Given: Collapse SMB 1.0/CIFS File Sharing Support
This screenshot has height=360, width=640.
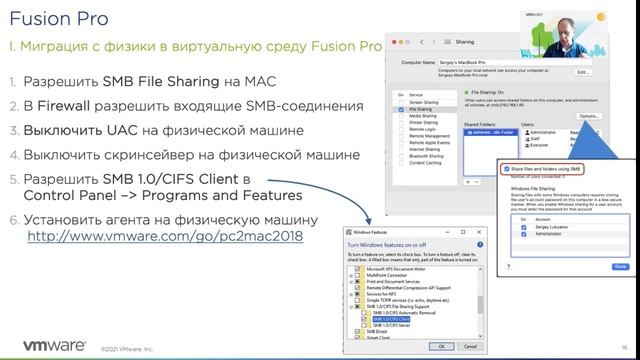Looking at the screenshot, I should coord(351,307).
